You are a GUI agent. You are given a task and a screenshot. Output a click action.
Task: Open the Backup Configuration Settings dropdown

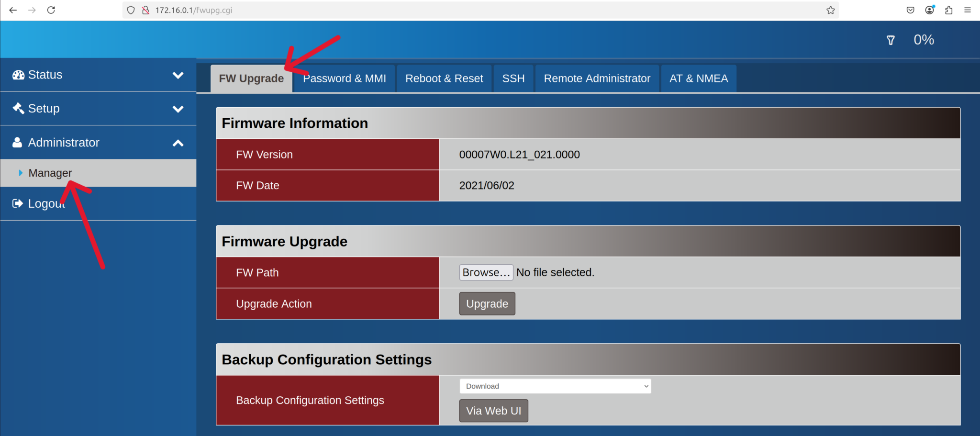coord(555,386)
